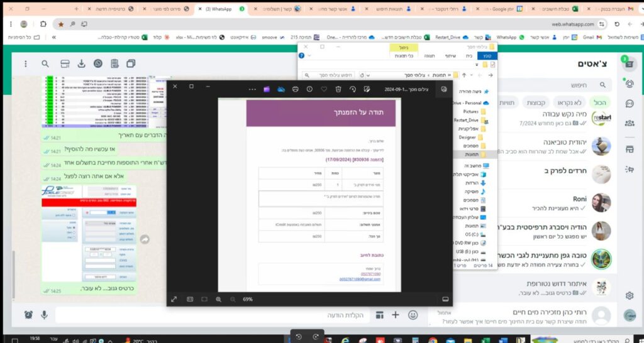
Task: Select the unread chats filter chip
Action: [567, 102]
